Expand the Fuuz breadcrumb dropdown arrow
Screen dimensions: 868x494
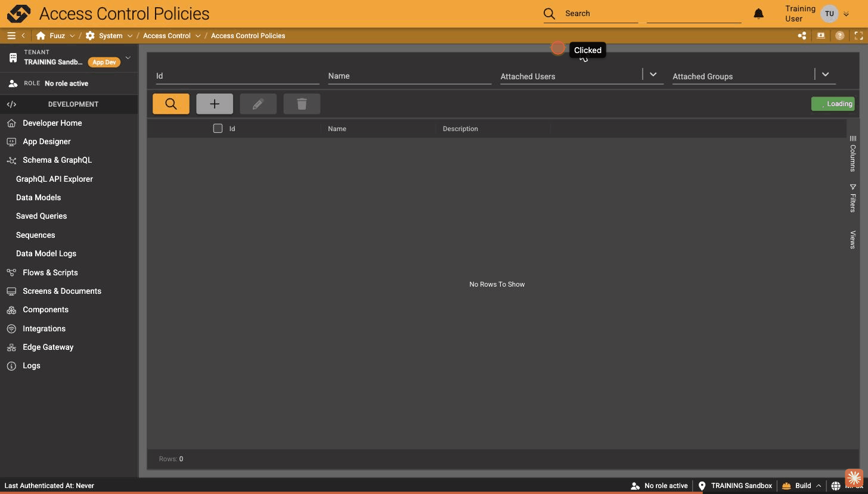72,36
